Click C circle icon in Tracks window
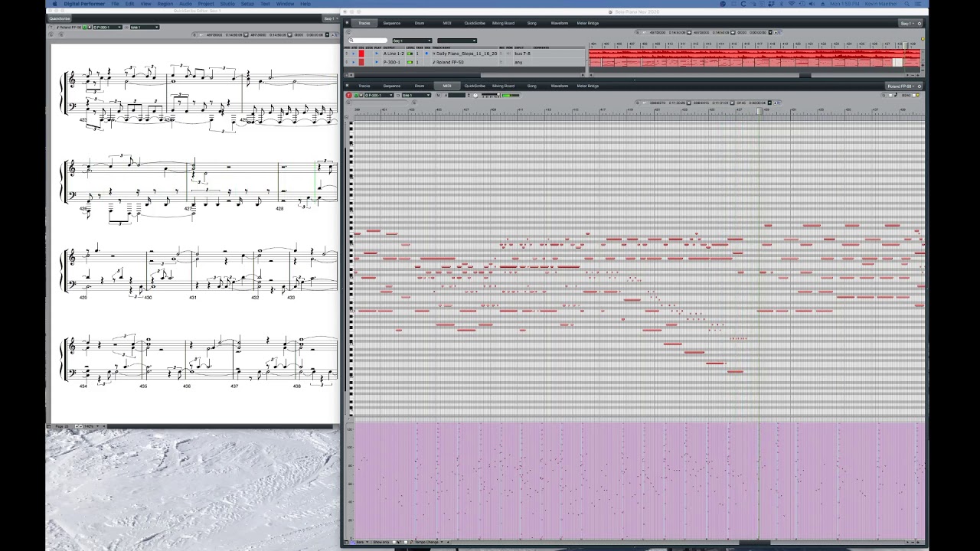 coord(348,32)
